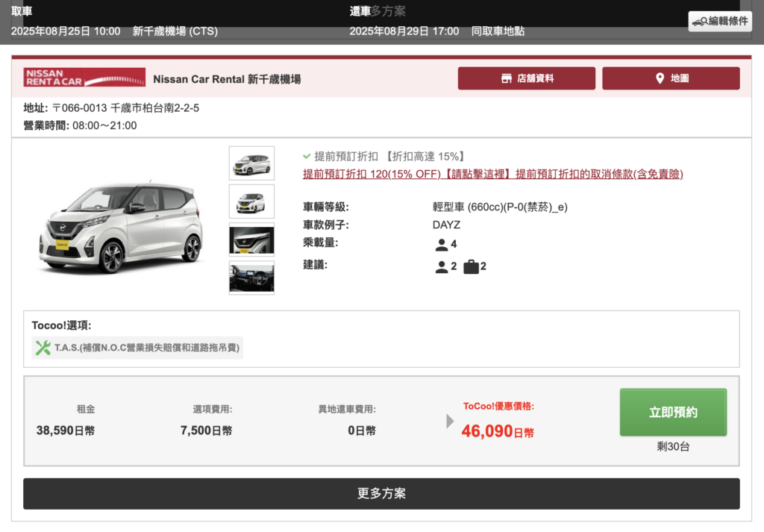Click the green checkmark beside 提前預訂折扣
This screenshot has height=532, width=764.
coord(307,157)
